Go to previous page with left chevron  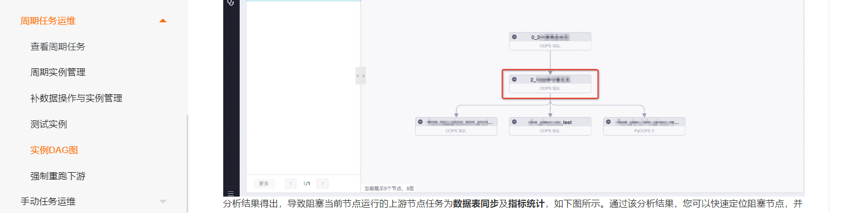tap(291, 183)
